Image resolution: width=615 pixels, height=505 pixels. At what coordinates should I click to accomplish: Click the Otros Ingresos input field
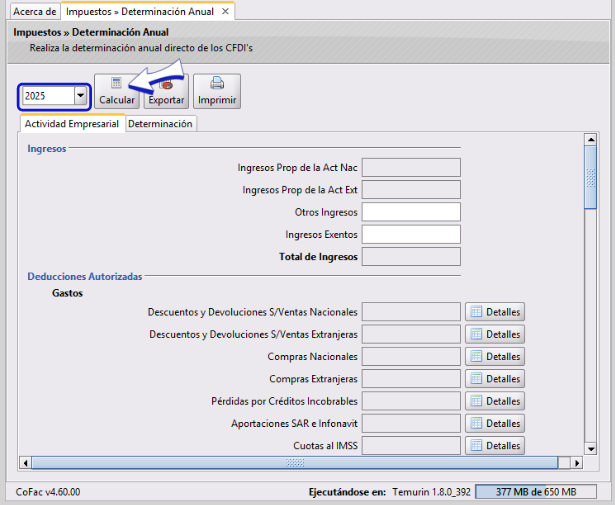pos(411,212)
